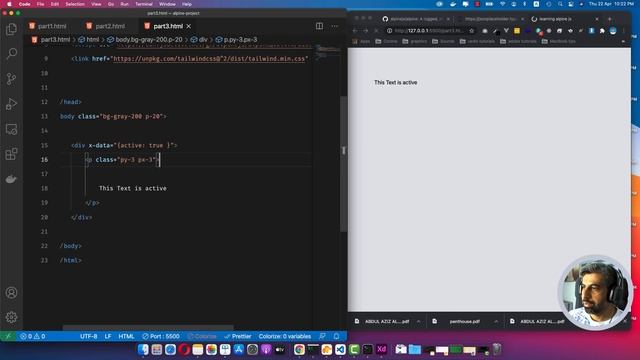This screenshot has width=640, height=360.
Task: Open the browser profile avatar
Action: [x=613, y=31]
